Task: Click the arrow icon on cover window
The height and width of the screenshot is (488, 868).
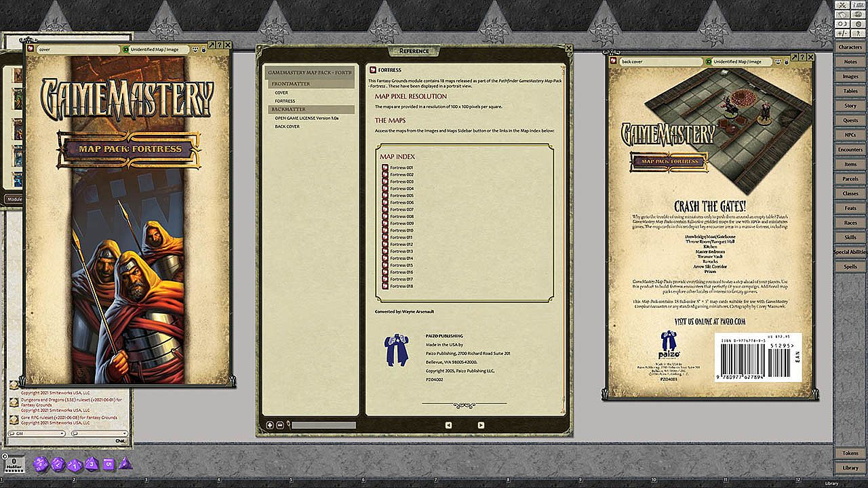Action: click(x=212, y=45)
